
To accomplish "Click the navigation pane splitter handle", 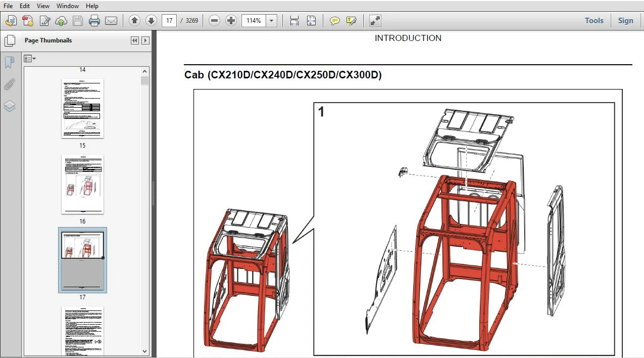I will [x=154, y=194].
